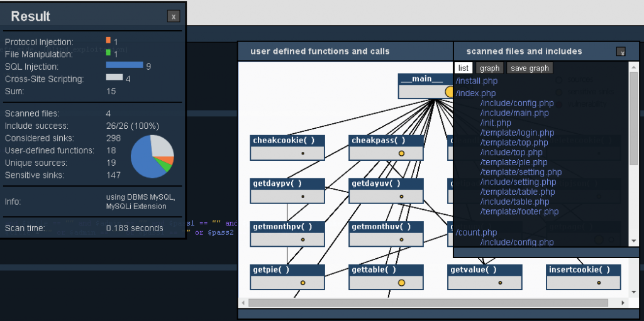Click the vulnerability pie chart
Screen dimensions: 644x321
click(x=152, y=156)
